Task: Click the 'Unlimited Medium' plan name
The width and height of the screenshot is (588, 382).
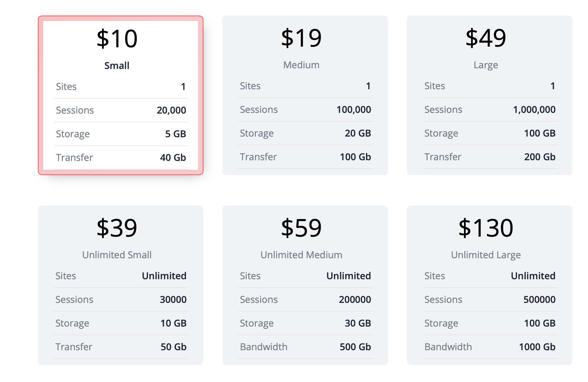Action: point(301,255)
